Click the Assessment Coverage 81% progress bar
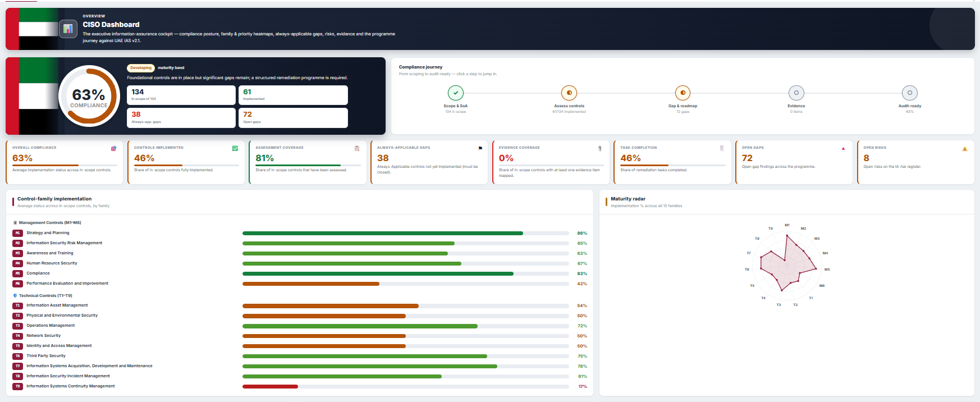 pyautogui.click(x=308, y=165)
